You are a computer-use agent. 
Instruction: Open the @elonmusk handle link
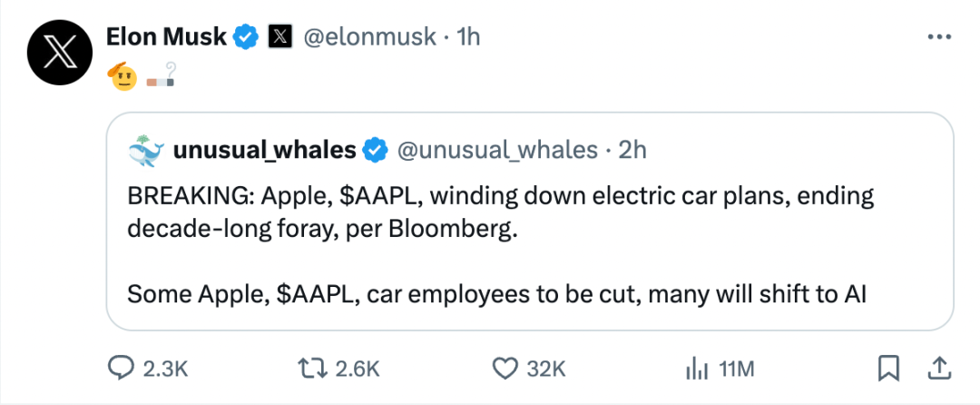point(369,37)
